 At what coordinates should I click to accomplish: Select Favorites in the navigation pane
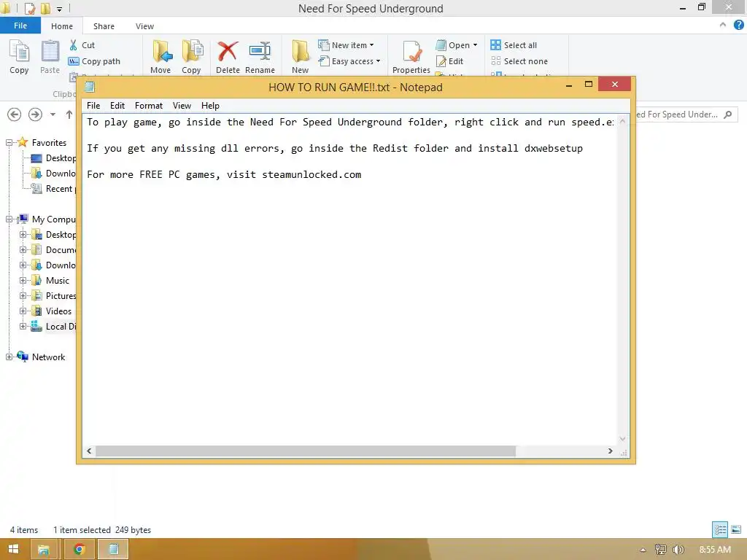coord(49,142)
